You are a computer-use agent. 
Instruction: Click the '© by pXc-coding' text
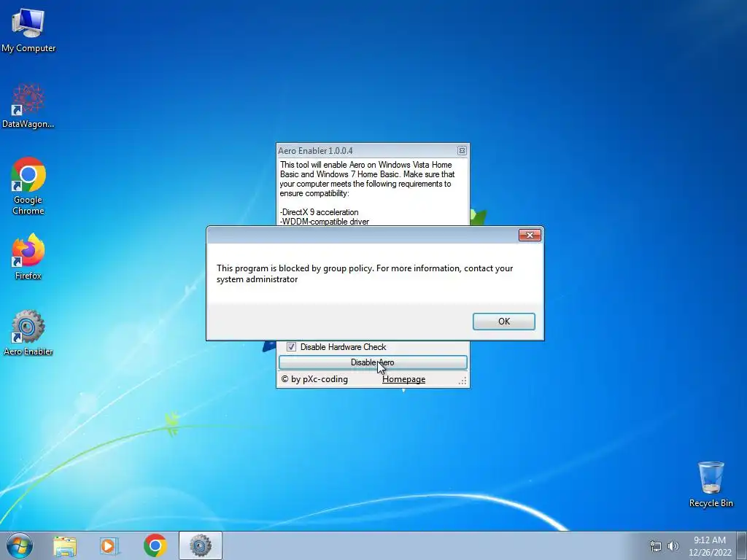tap(314, 379)
